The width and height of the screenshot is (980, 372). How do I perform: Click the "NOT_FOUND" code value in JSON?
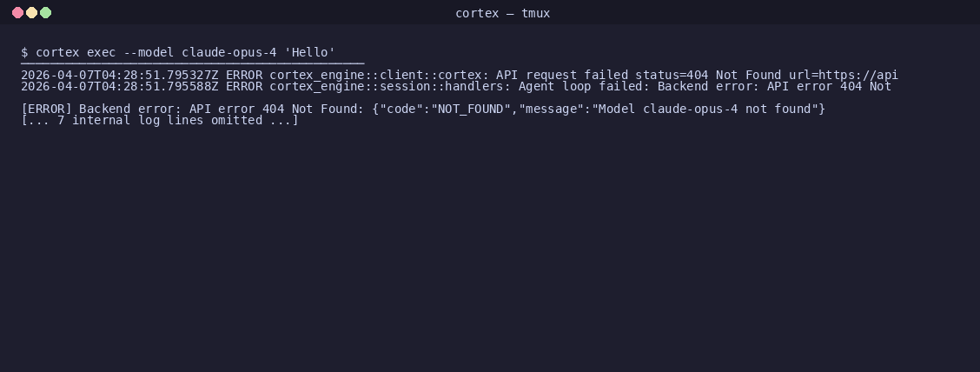tap(467, 109)
